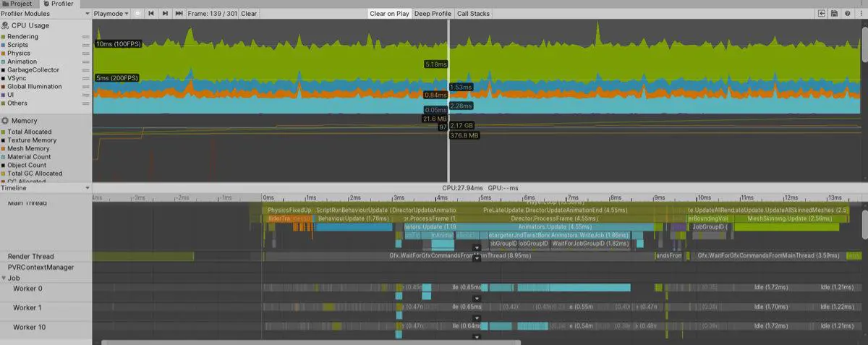
Task: Open the Timeline view dropdown
Action: [46, 188]
